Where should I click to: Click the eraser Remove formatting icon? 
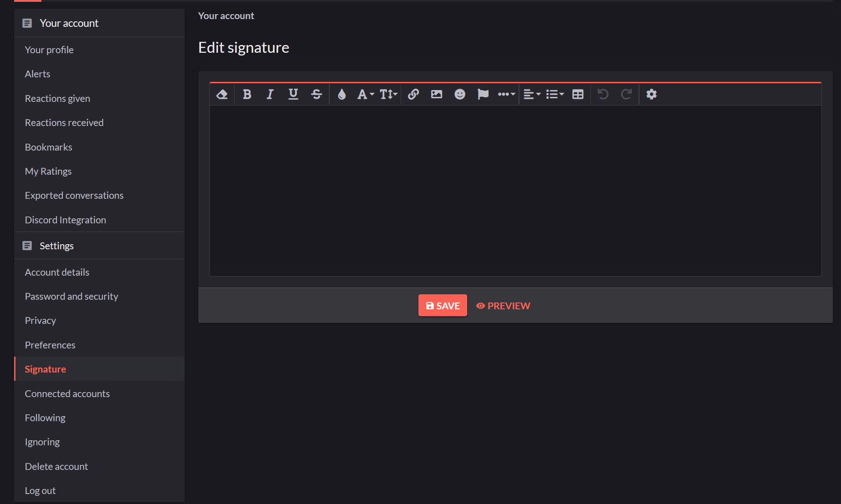[222, 94]
